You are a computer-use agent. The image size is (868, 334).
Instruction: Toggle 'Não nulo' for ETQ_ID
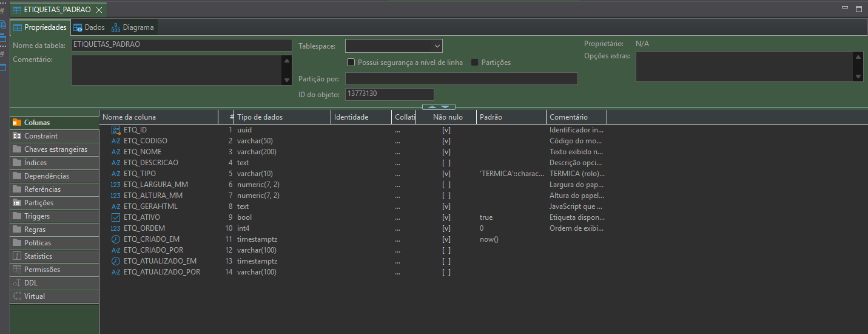click(446, 130)
